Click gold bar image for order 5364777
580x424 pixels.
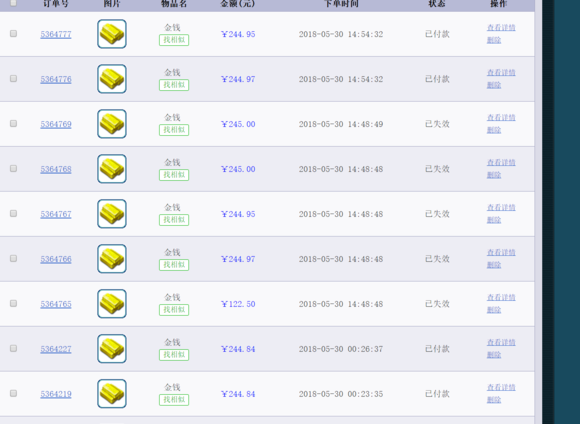112,34
